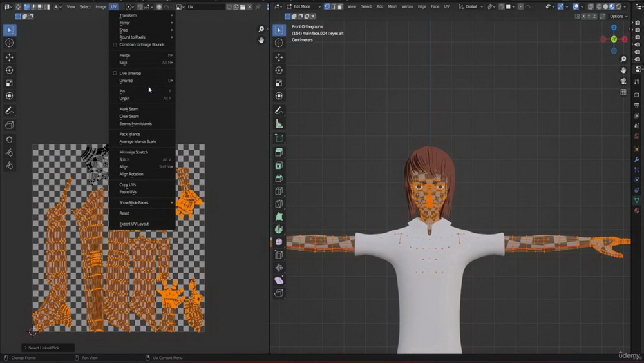Click the pan hand icon in UV editor
This screenshot has height=363, width=644.
pos(261,40)
